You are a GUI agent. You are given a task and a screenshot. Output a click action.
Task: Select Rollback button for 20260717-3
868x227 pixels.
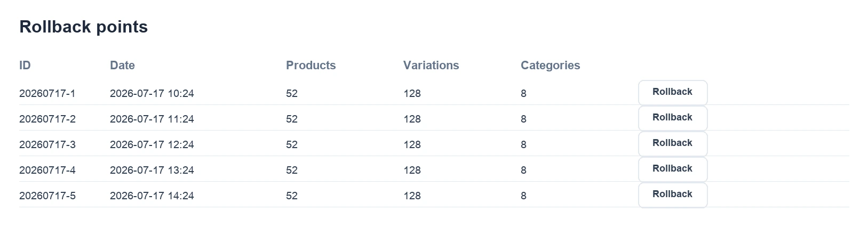tap(673, 144)
